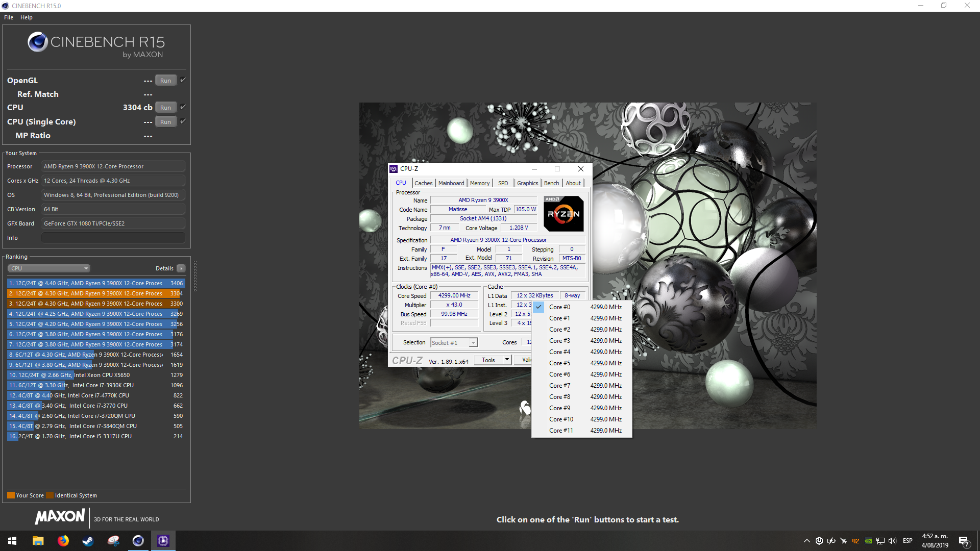Select the CPU tab in CPU-Z
The height and width of the screenshot is (551, 980).
tap(401, 183)
